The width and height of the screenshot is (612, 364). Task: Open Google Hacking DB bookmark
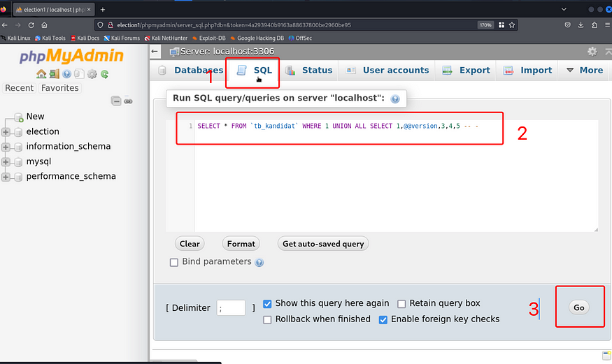pyautogui.click(x=257, y=38)
